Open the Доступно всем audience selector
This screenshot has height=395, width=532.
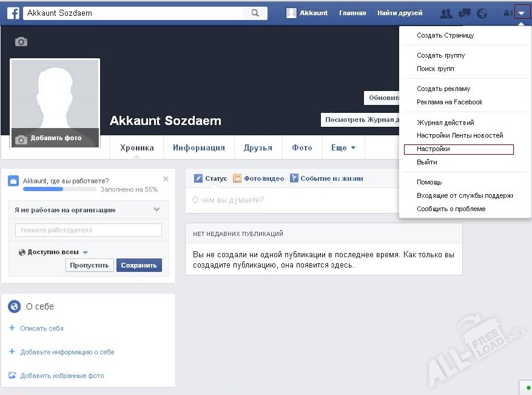coord(53,252)
